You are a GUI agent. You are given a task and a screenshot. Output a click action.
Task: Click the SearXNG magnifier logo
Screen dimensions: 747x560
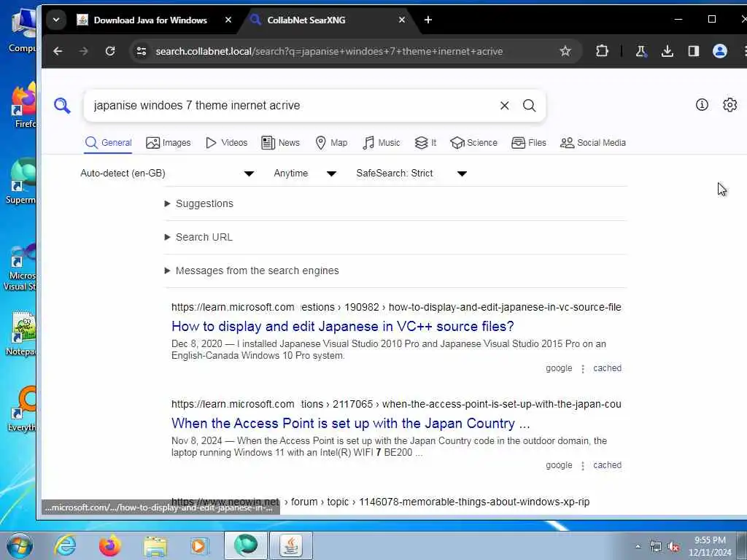62,105
